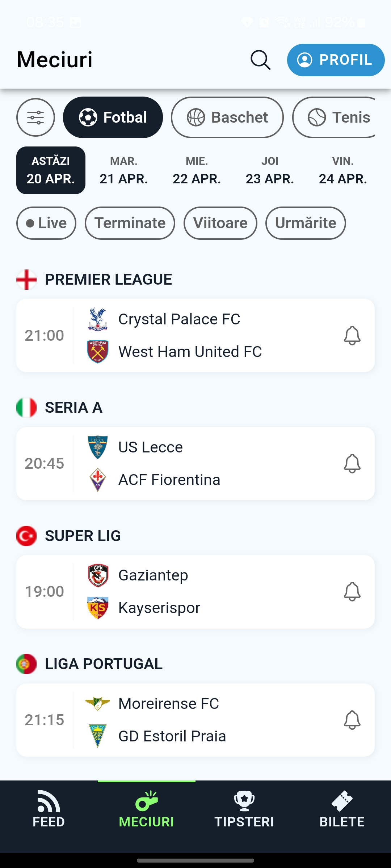
Task: Open the Profil button
Action: (336, 60)
